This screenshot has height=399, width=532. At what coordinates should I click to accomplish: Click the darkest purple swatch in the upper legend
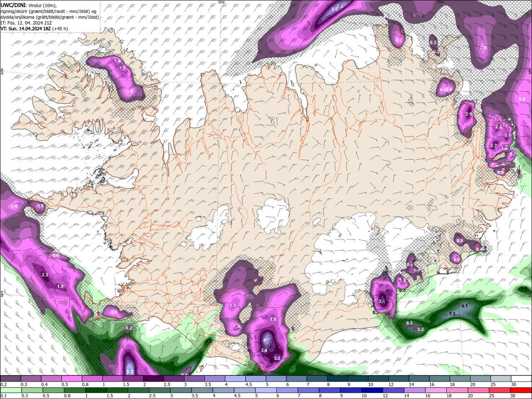(x=153, y=379)
